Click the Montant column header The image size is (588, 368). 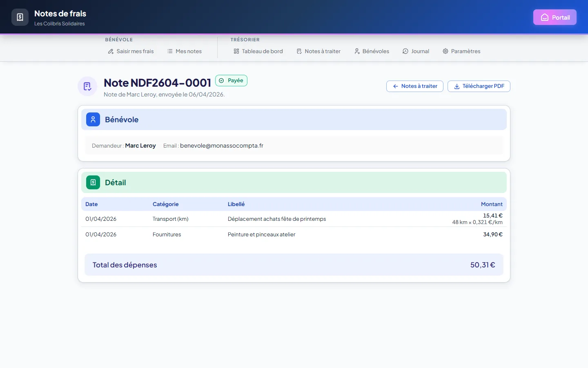point(492,204)
